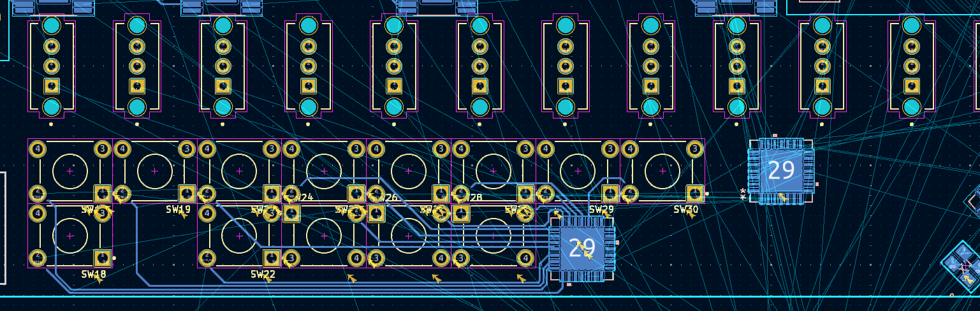Image resolution: width=980 pixels, height=311 pixels.
Task: Select the QFN chip right of SW30
Action: tap(781, 171)
